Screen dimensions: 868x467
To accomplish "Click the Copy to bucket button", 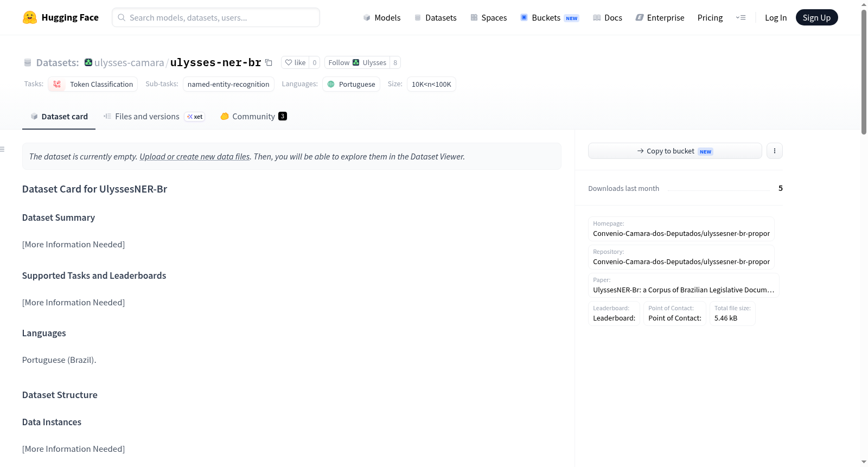I will (x=675, y=151).
